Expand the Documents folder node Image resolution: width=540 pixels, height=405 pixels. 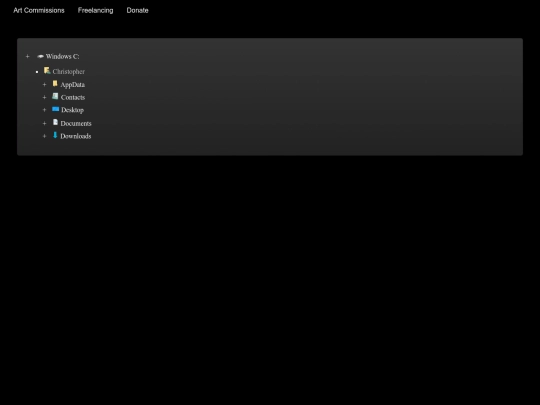coord(44,123)
